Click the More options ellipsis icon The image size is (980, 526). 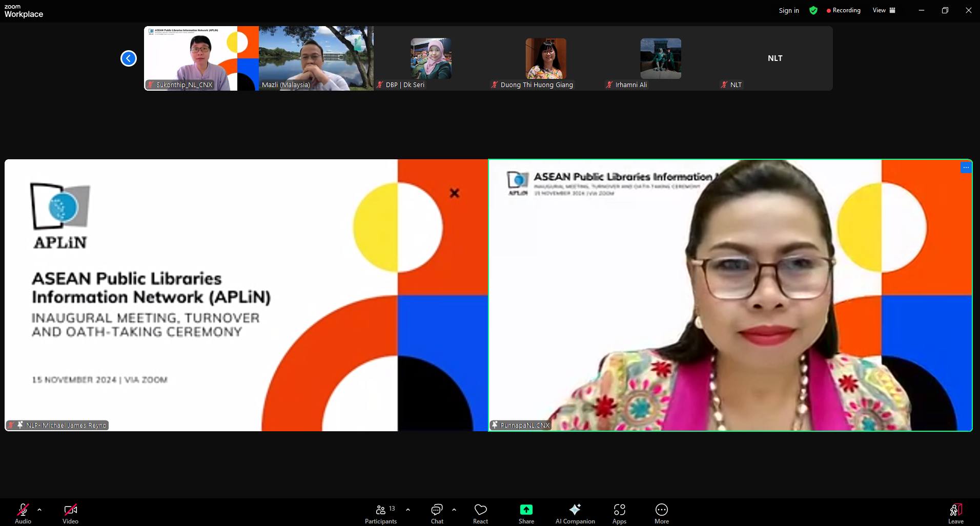661,510
